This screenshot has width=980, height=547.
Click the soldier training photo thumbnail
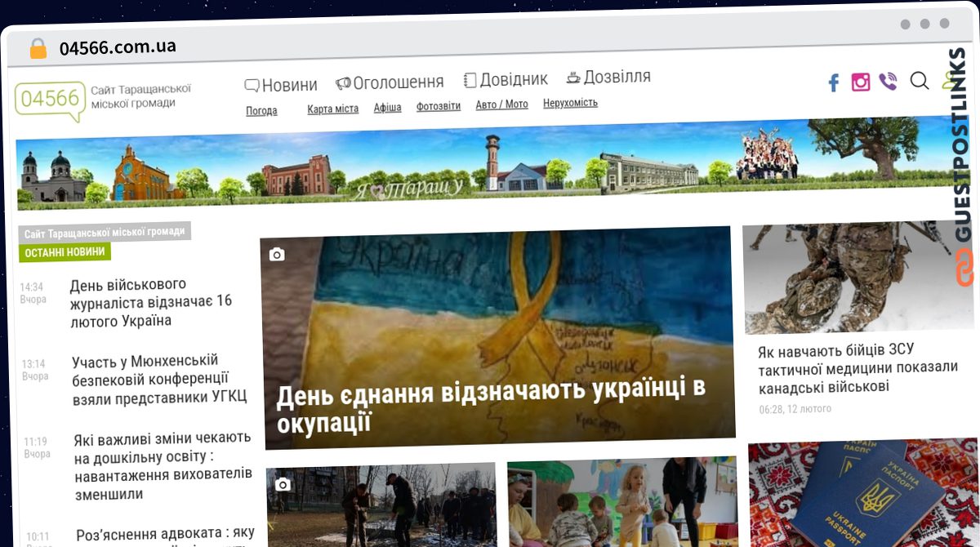point(859,276)
